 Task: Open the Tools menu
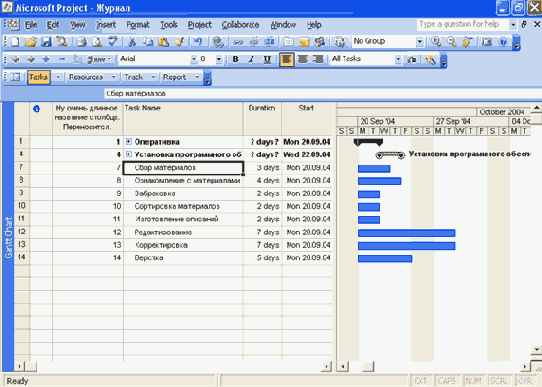click(169, 25)
